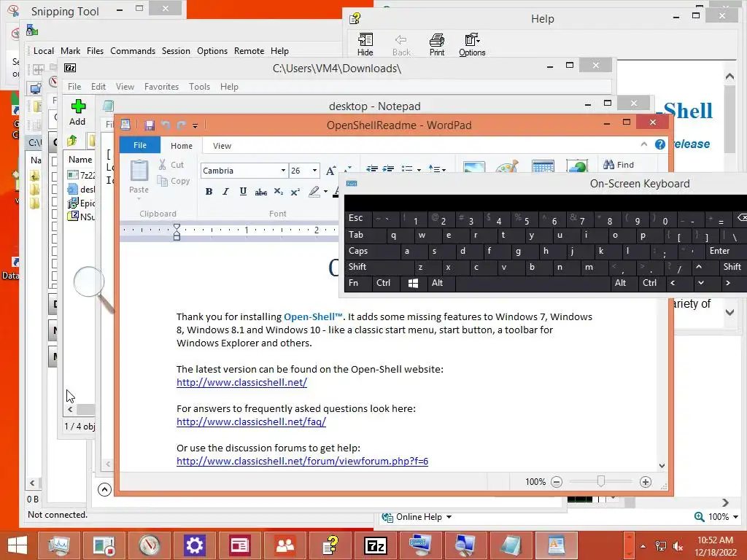The width and height of the screenshot is (747, 560).
Task: Click the Windows logo key on On-Screen Keyboard
Action: [x=413, y=283]
